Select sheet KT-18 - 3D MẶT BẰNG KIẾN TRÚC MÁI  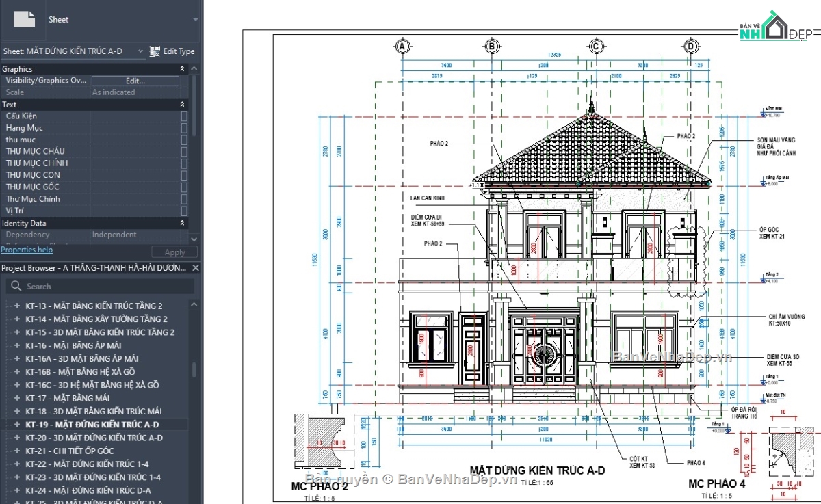94,411
